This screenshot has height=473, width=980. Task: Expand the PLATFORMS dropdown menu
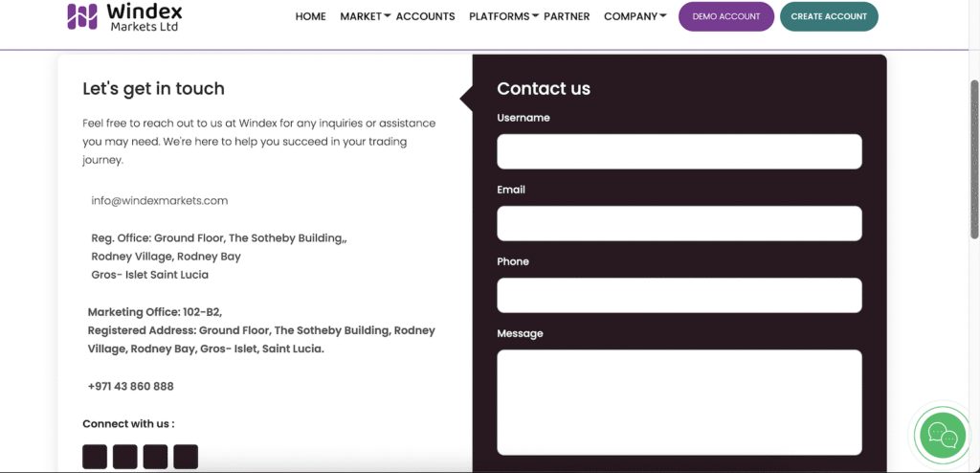(x=503, y=17)
